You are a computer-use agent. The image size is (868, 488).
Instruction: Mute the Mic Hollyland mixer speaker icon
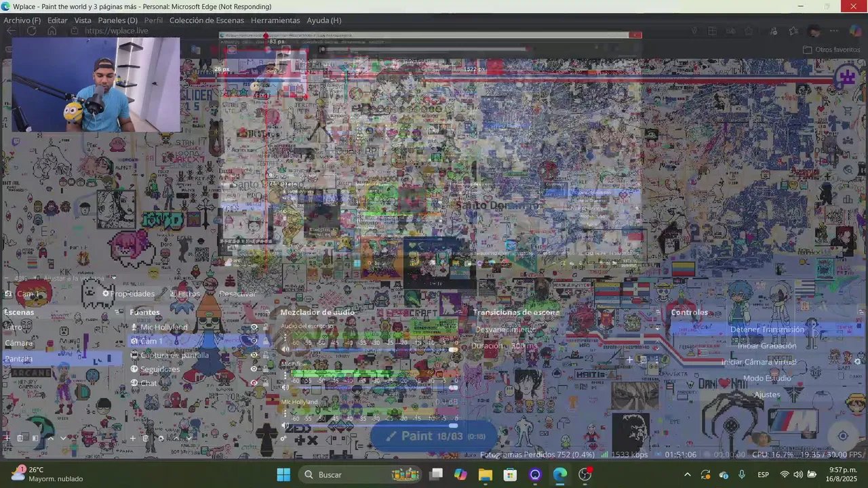pos(285,426)
